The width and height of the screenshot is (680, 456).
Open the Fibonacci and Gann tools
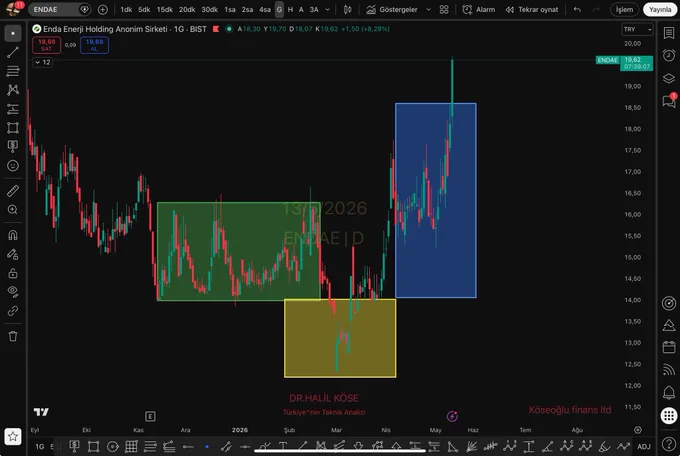[x=13, y=71]
